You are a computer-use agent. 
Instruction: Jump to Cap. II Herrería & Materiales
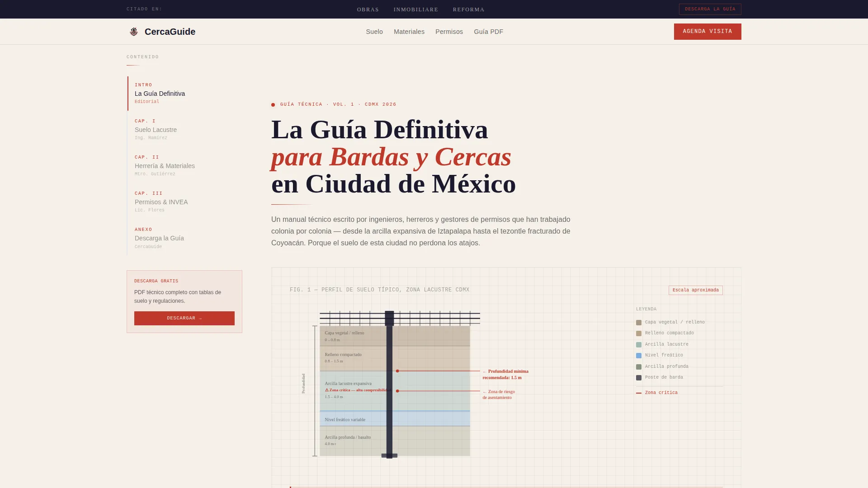184,166
